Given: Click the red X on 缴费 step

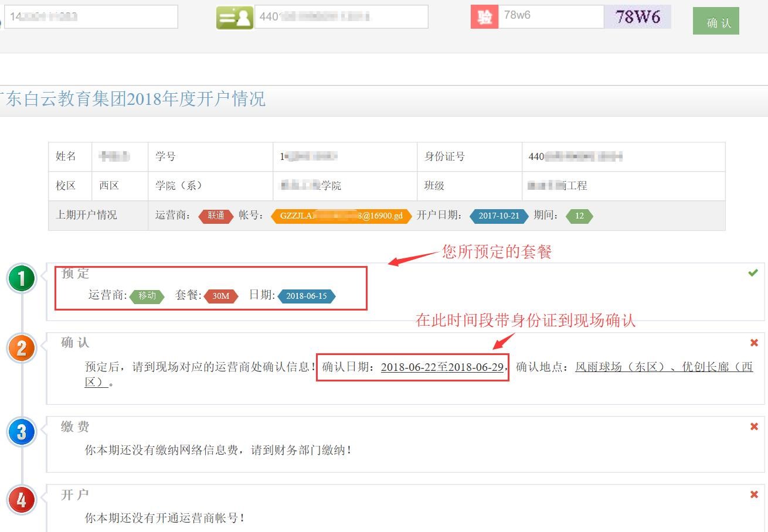Looking at the screenshot, I should coord(754,427).
